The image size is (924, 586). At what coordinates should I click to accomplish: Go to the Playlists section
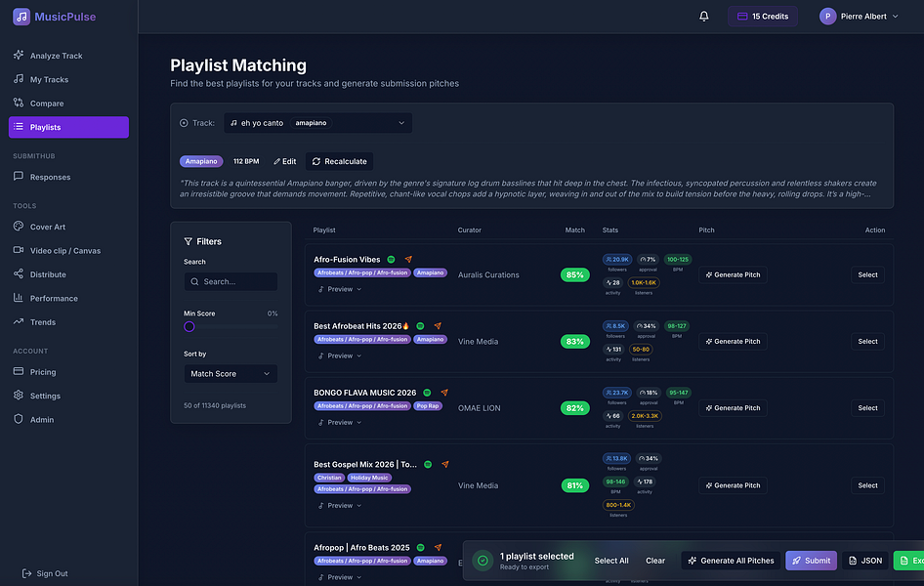click(x=48, y=127)
